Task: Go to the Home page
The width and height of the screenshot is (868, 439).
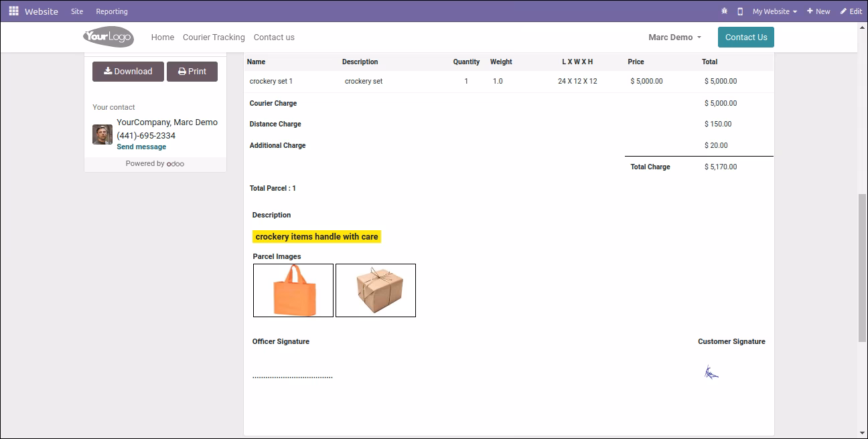Action: (x=163, y=37)
